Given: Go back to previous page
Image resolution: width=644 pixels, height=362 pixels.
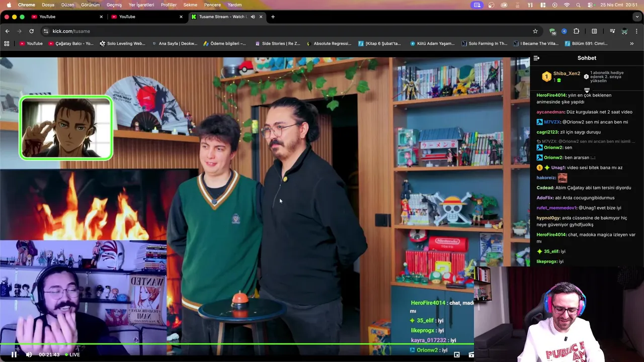Looking at the screenshot, I should click(7, 31).
